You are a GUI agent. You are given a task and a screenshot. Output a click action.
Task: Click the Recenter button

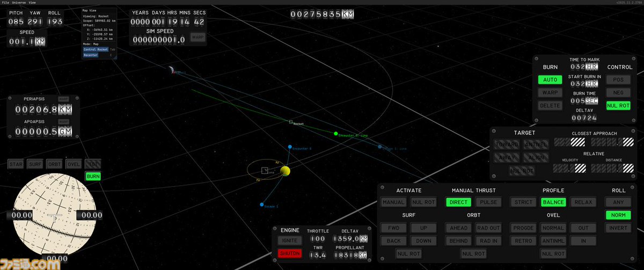click(91, 55)
